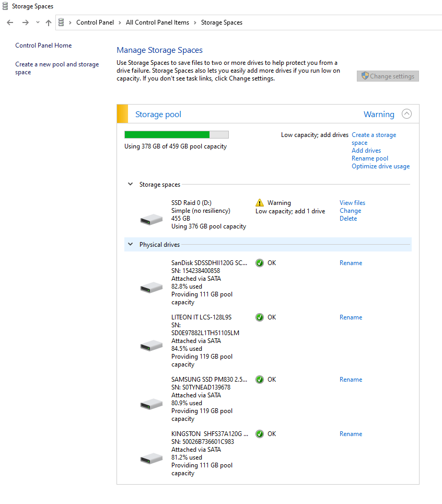Open the address bar history dropdown
442x504 pixels.
click(x=37, y=22)
